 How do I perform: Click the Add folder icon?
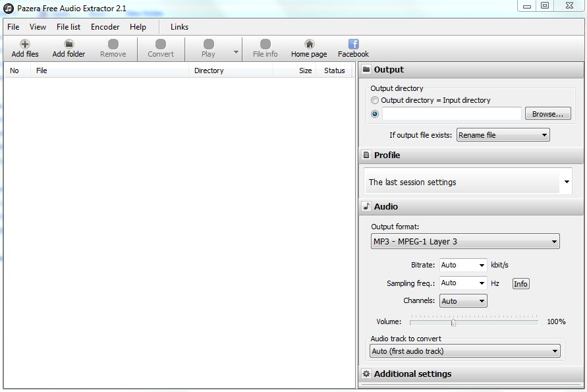click(x=68, y=49)
